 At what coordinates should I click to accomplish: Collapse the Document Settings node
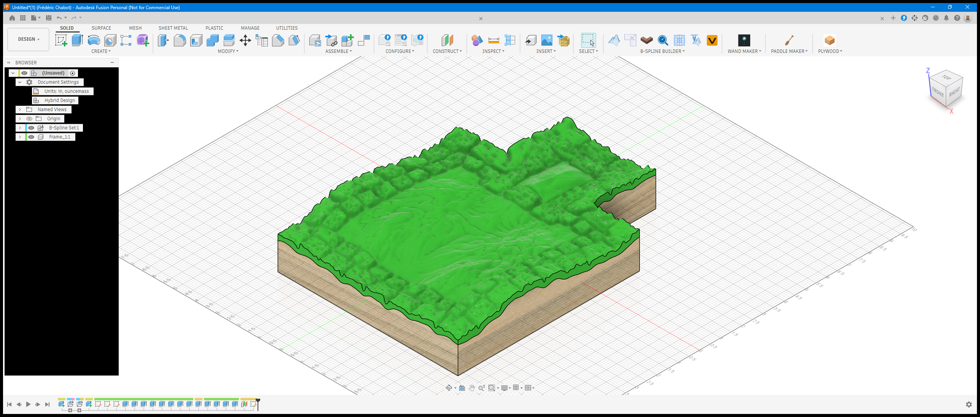click(x=20, y=82)
